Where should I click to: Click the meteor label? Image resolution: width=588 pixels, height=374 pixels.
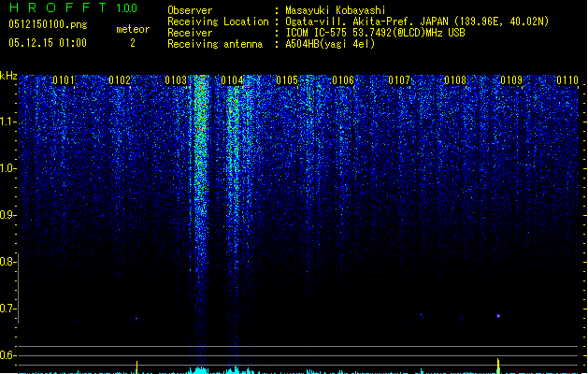[x=133, y=29]
